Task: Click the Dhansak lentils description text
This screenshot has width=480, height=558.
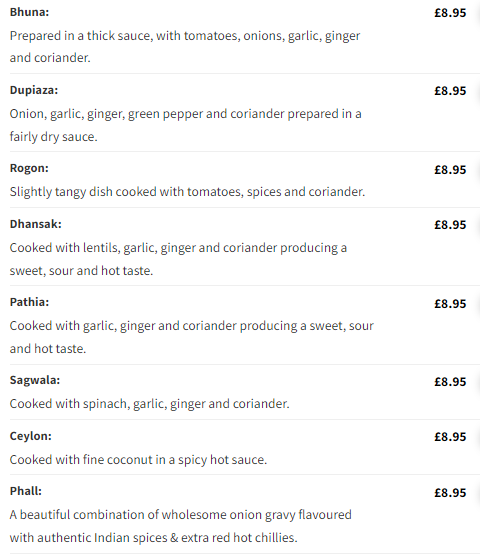Action: coord(178,259)
